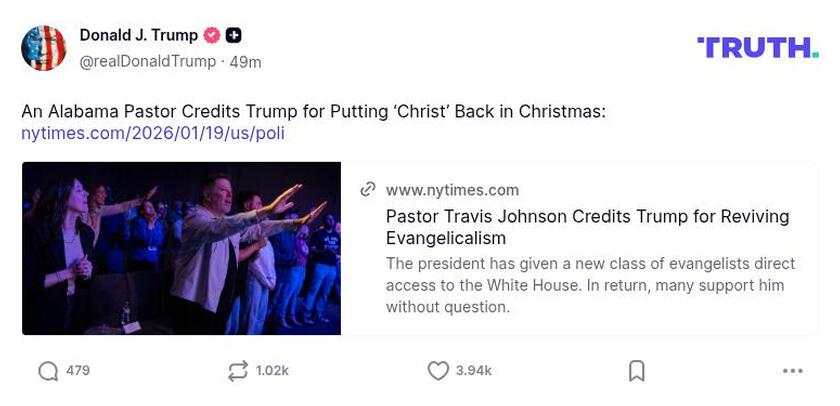The image size is (840, 406).
Task: Open Donald J. Trump profile avatar
Action: (x=43, y=48)
